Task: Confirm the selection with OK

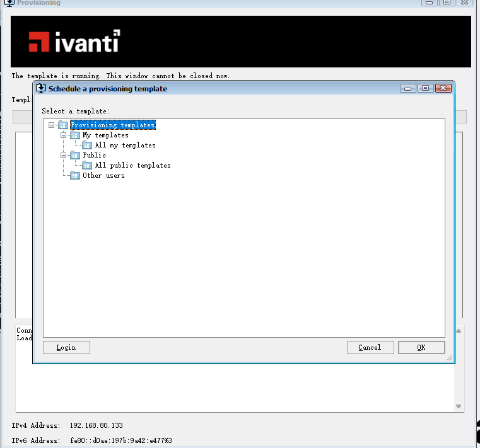Action: coord(421,347)
